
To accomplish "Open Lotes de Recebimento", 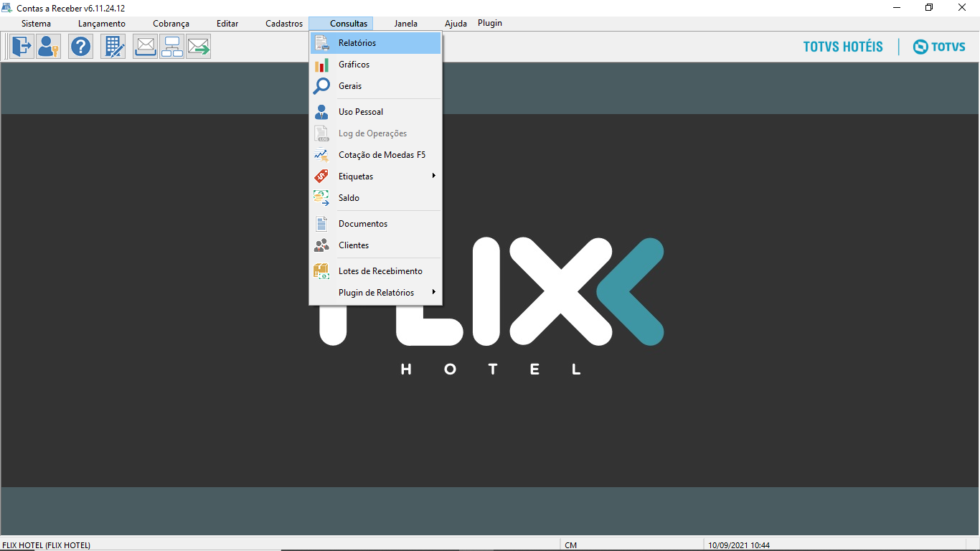I will pyautogui.click(x=376, y=271).
